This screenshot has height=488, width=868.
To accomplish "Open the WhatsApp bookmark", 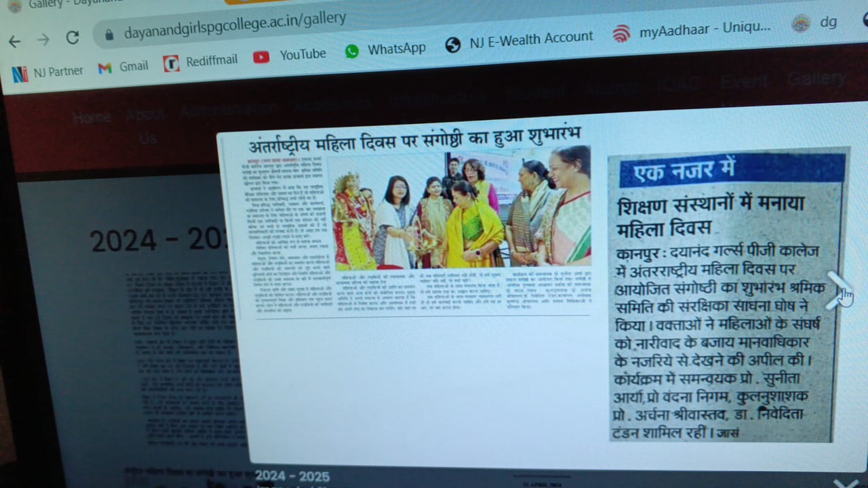I will click(x=385, y=49).
